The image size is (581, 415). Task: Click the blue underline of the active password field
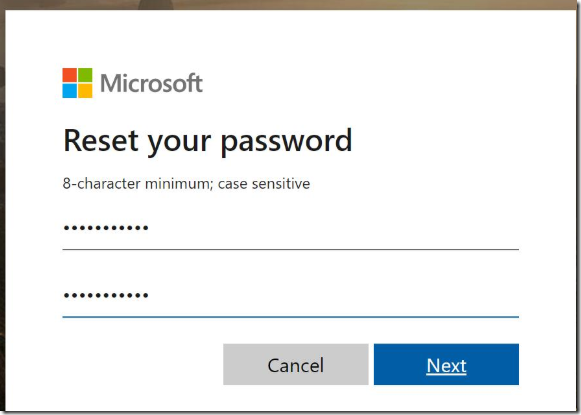290,317
